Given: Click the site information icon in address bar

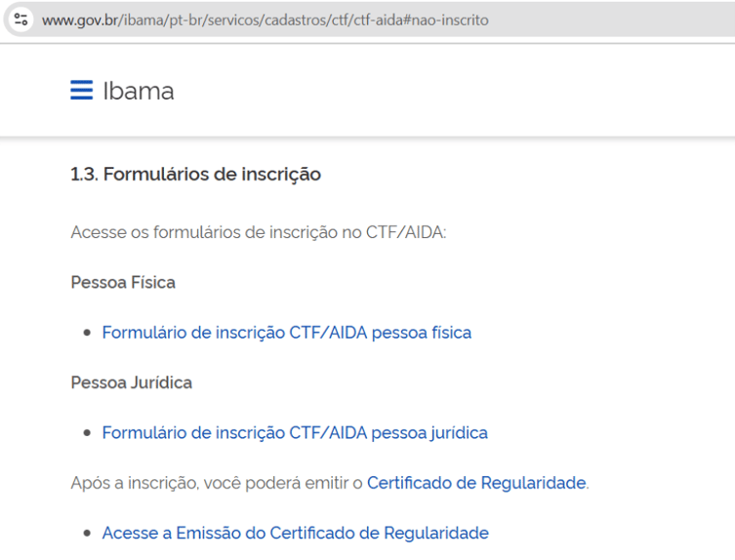Looking at the screenshot, I should (21, 20).
